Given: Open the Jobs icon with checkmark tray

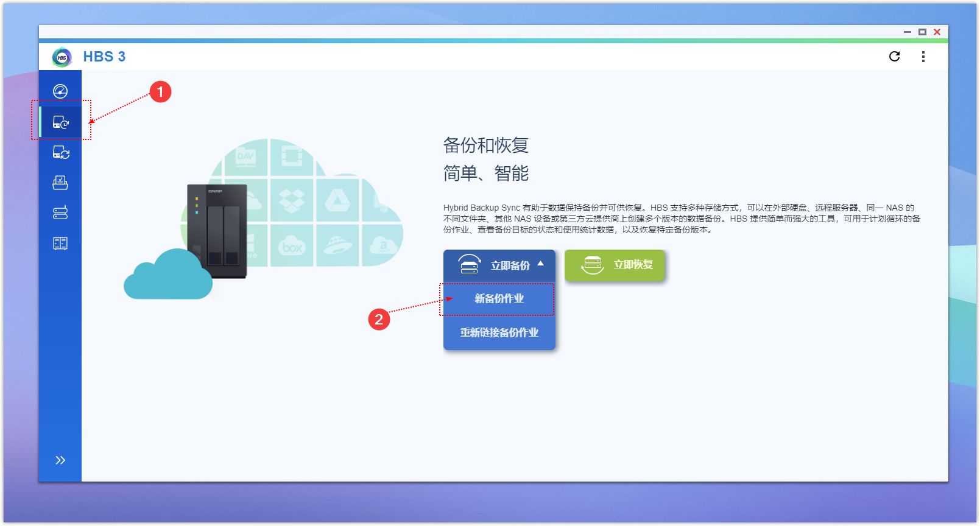Looking at the screenshot, I should tap(60, 183).
